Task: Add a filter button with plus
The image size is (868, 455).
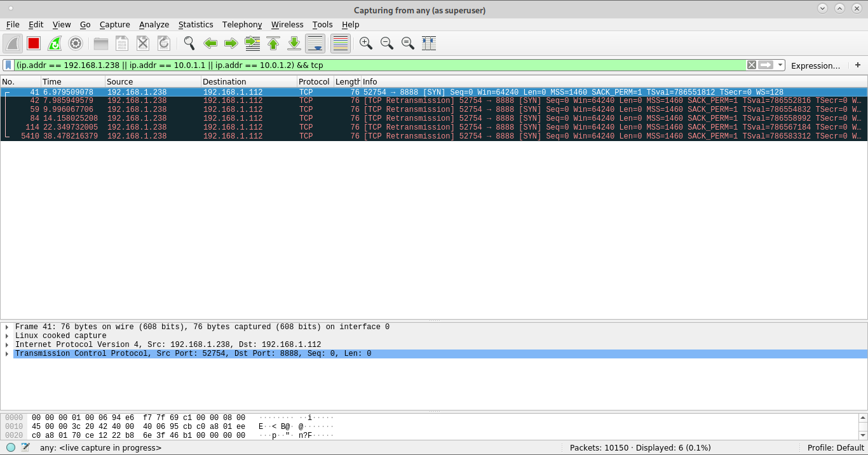Action: coord(858,65)
